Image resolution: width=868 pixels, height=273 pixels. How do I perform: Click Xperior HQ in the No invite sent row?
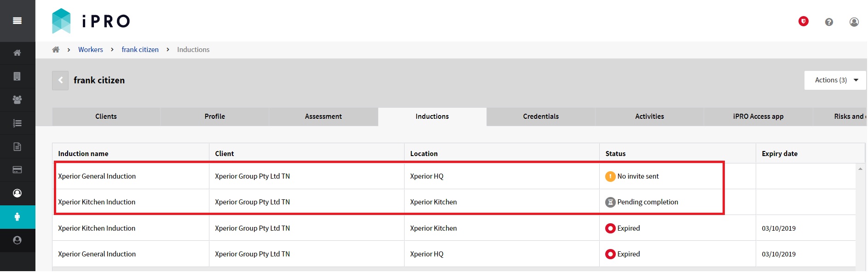click(x=427, y=176)
